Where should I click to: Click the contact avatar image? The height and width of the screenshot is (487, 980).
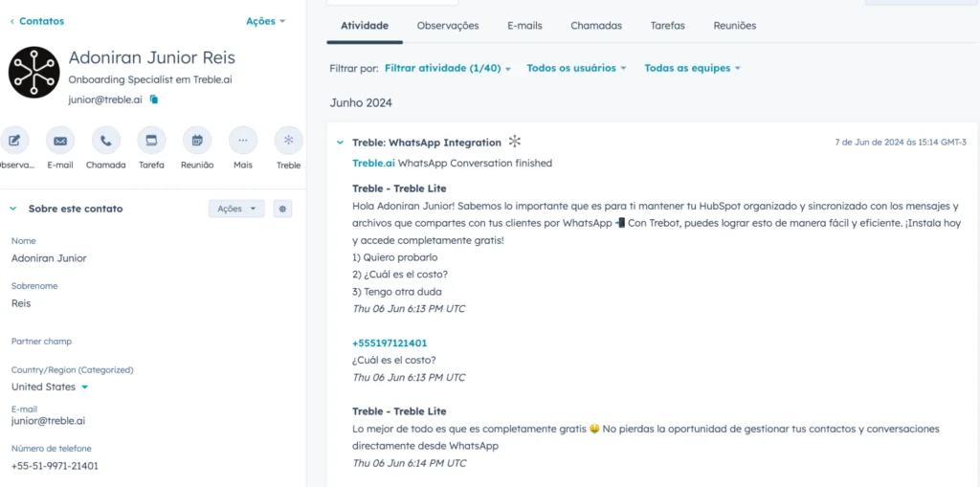(33, 72)
